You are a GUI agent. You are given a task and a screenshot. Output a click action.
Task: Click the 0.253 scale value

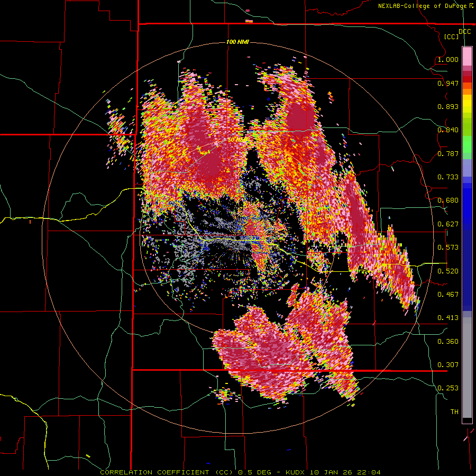[x=448, y=388]
